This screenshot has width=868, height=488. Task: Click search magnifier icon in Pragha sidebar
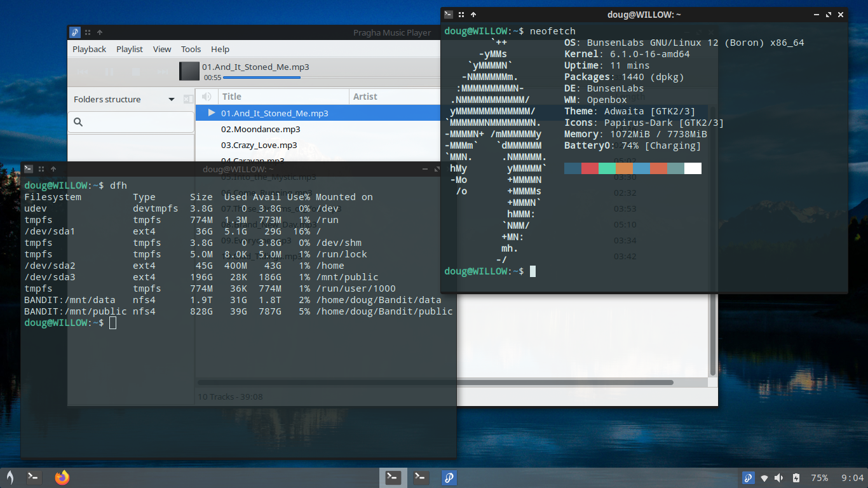coord(78,122)
